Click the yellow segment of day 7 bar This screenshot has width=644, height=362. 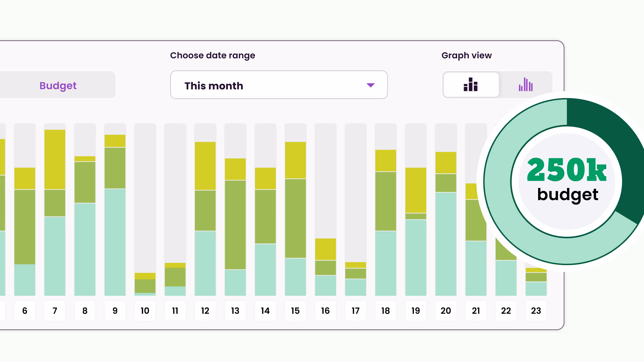(x=55, y=159)
